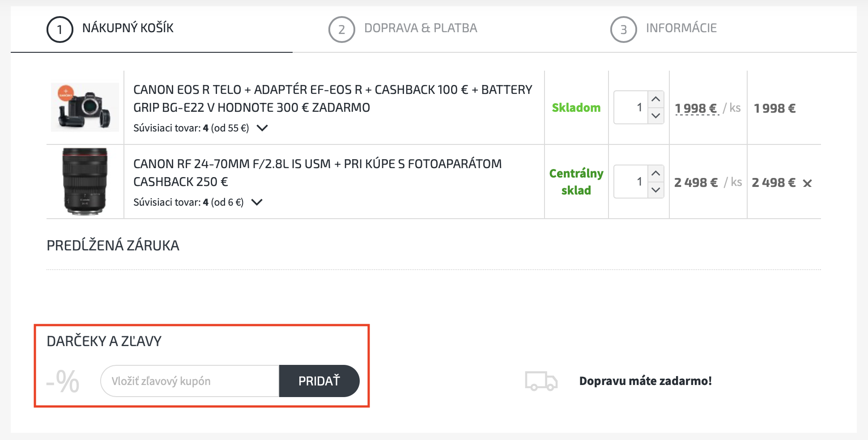Click the percent discount icon
The width and height of the screenshot is (868, 440).
point(63,381)
